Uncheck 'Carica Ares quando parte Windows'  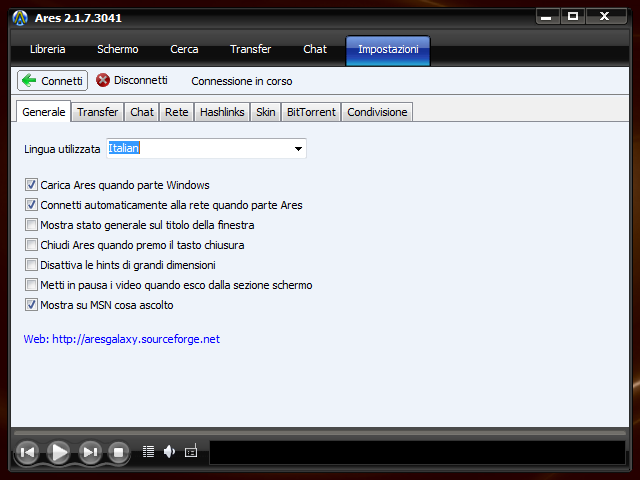tap(31, 185)
